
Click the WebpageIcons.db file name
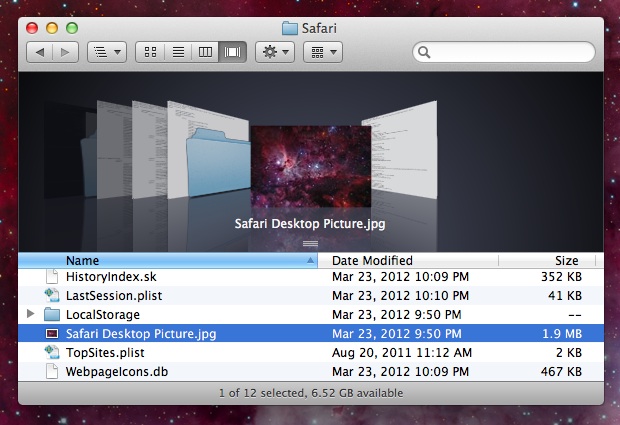[x=117, y=372]
